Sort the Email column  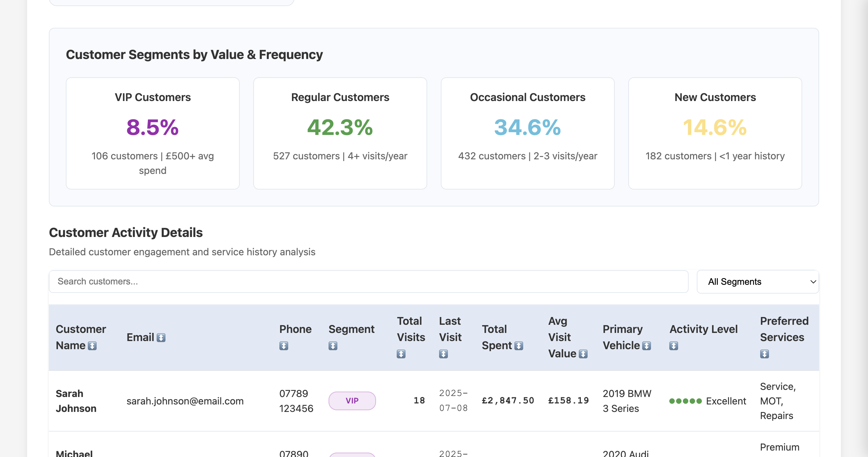pyautogui.click(x=161, y=338)
